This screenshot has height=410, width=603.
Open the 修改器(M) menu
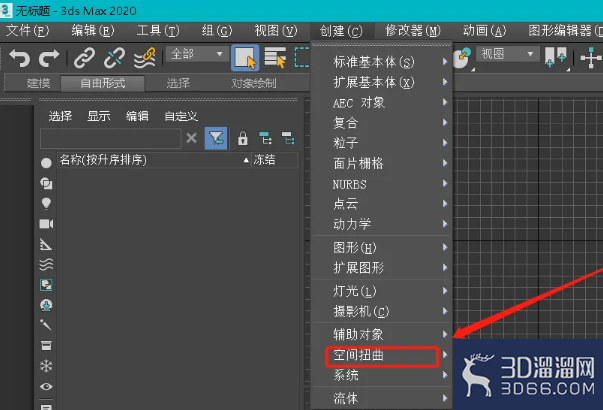413,30
